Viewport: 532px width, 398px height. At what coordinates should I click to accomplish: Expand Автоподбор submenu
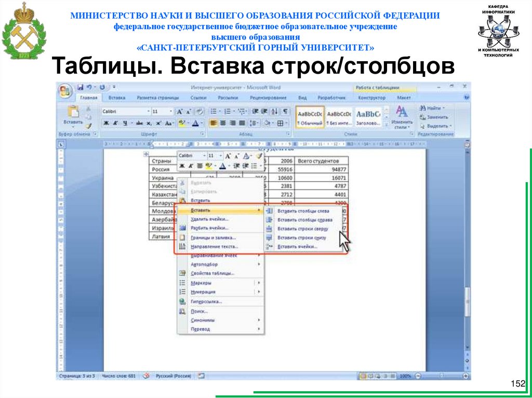coord(220,264)
